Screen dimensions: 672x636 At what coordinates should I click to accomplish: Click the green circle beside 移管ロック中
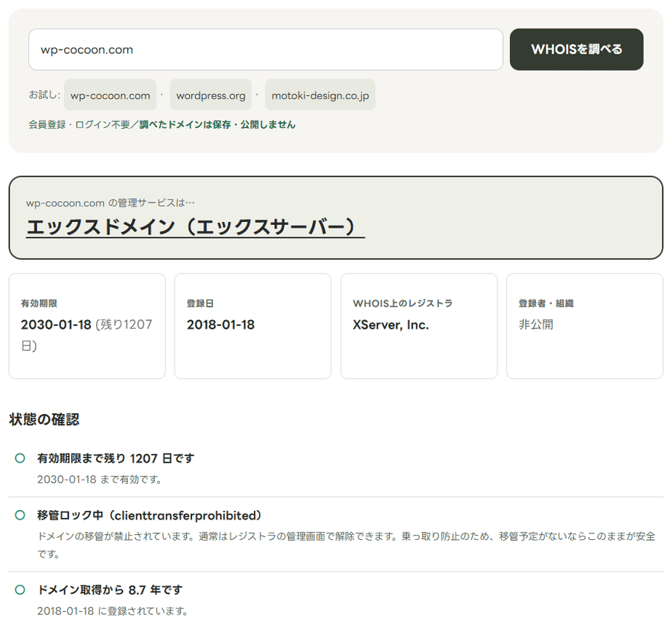(x=20, y=515)
